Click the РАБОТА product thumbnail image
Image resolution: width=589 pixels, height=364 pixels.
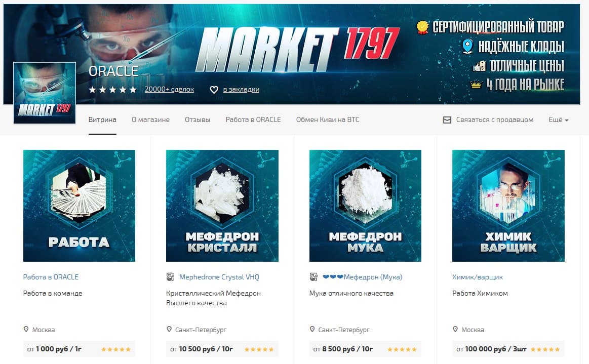point(80,206)
